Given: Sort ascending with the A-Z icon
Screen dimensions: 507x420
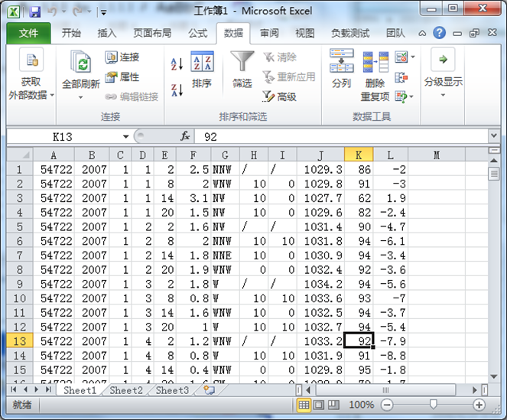Looking at the screenshot, I should [177, 65].
